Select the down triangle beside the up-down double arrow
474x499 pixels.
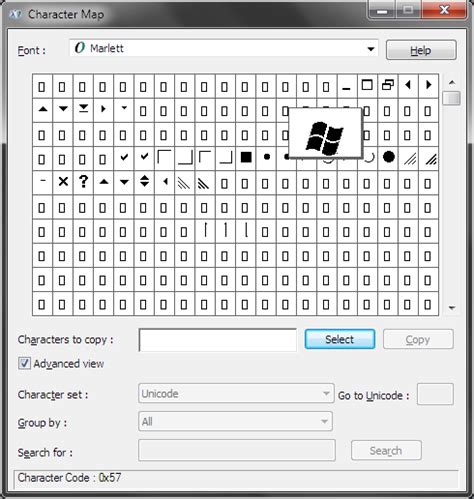pyautogui.click(x=124, y=183)
